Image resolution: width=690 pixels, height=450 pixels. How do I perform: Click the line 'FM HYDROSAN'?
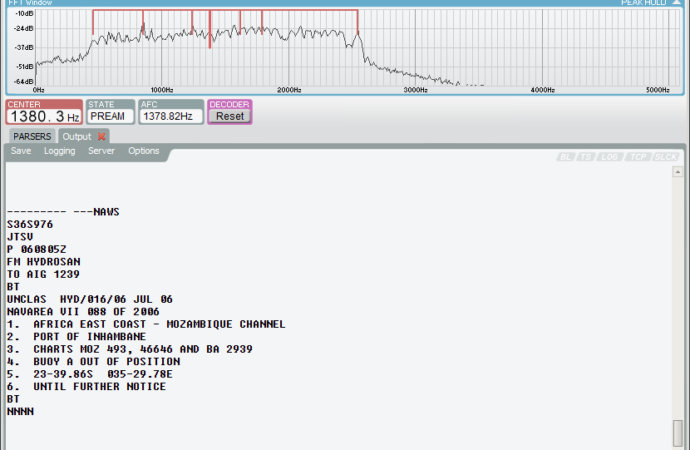pyautogui.click(x=44, y=262)
